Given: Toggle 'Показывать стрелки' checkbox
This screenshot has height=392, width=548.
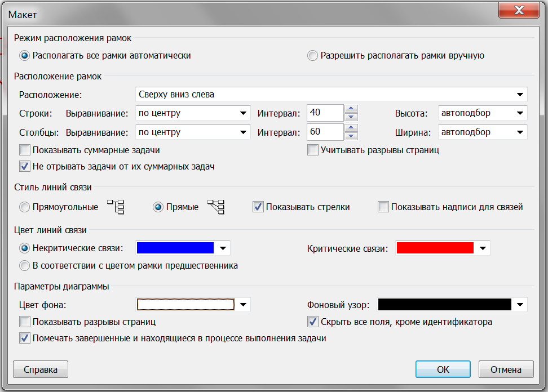Looking at the screenshot, I should coord(258,207).
